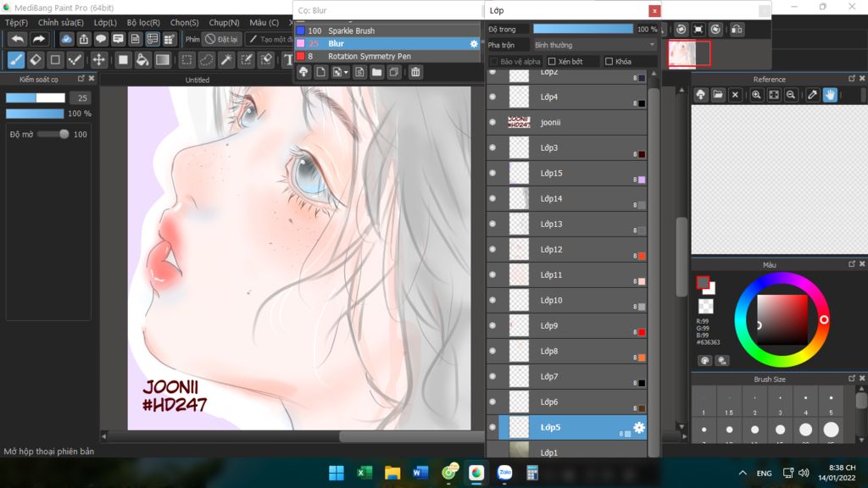Hide the Lớp15 layer
Screen dimensions: 868x488
[492, 173]
